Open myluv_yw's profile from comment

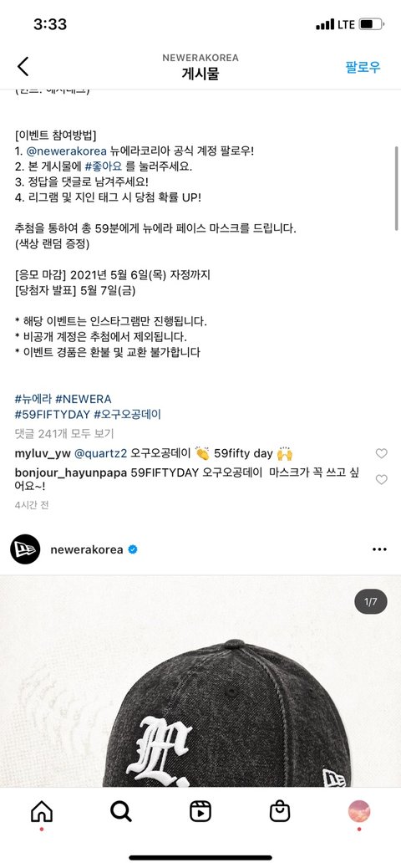(x=43, y=454)
